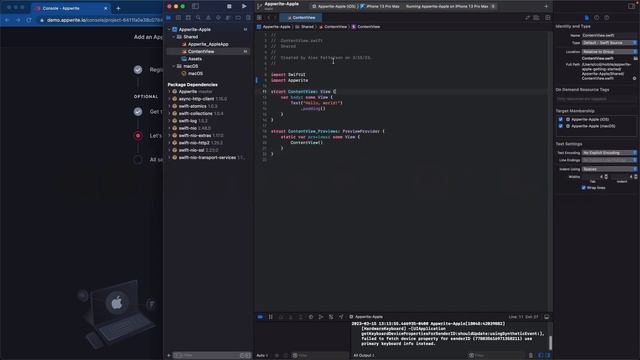
Task: Select ContentView file in navigator
Action: [x=208, y=51]
